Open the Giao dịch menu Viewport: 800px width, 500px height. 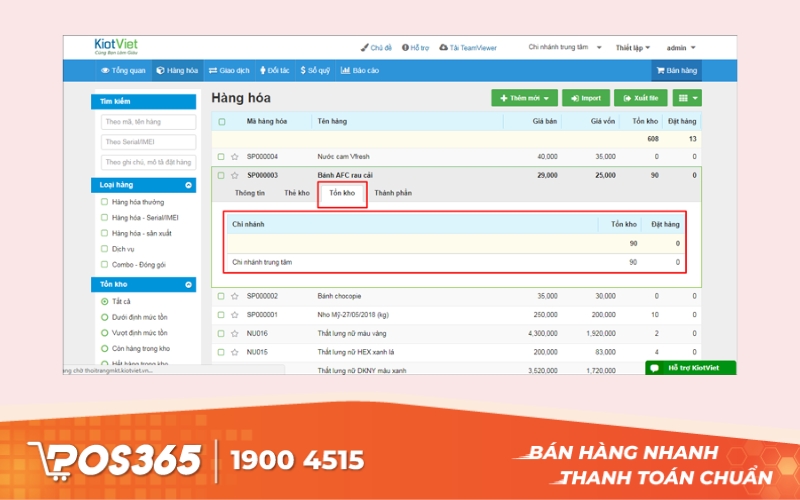click(229, 70)
